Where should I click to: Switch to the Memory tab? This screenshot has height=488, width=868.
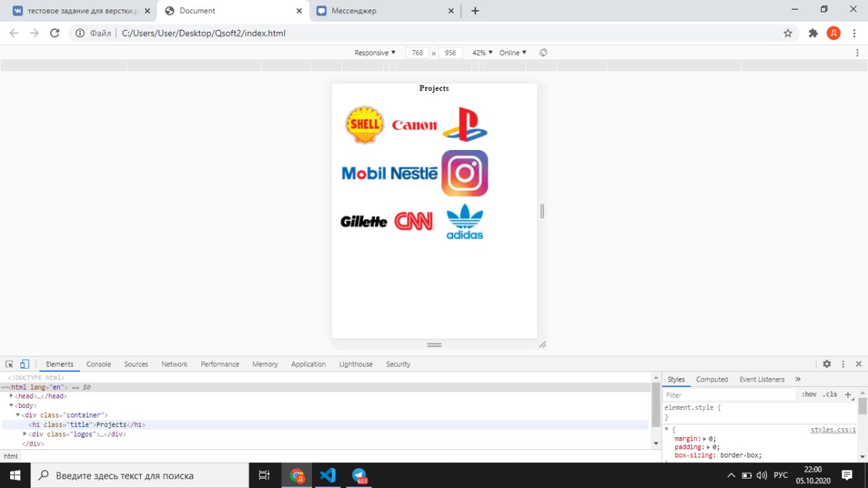point(265,364)
